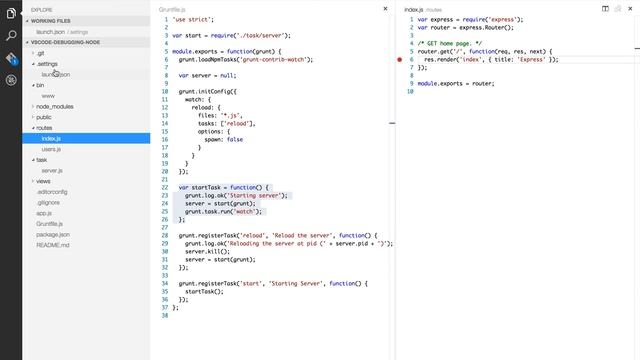Select the index.js editor tab title

[x=413, y=9]
